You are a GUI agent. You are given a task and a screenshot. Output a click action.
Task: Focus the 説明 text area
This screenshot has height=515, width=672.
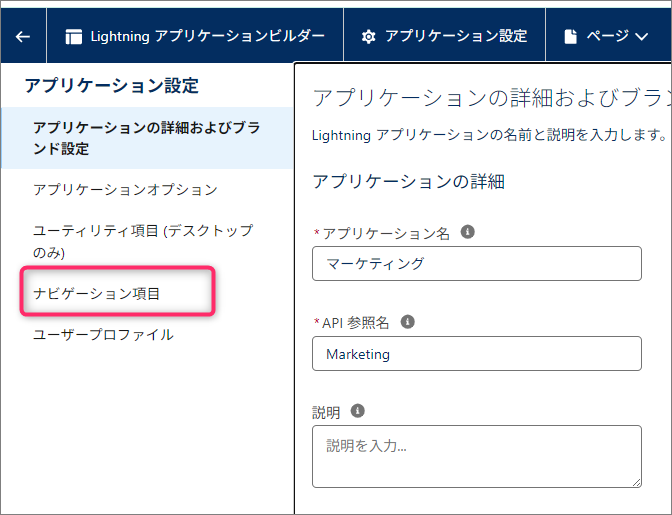476,456
